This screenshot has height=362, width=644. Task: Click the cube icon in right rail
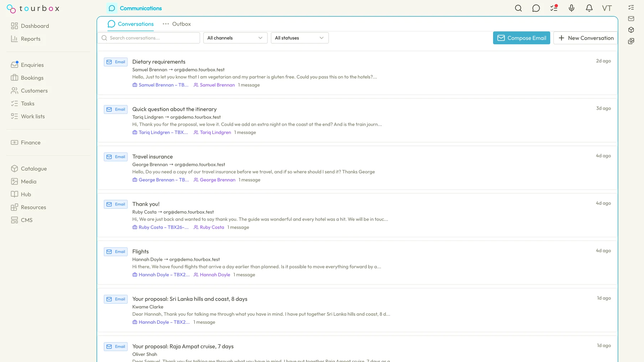coord(631,30)
